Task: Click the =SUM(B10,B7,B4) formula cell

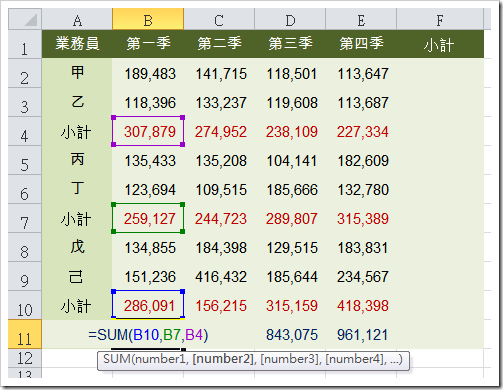Action: pos(148,334)
